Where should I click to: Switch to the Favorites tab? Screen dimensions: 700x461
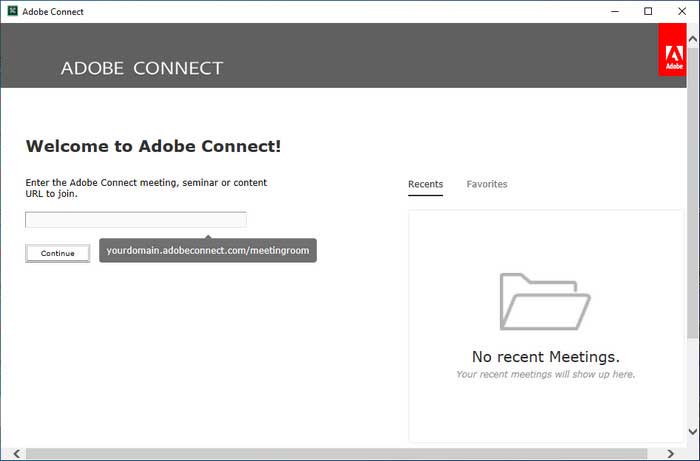pos(487,184)
